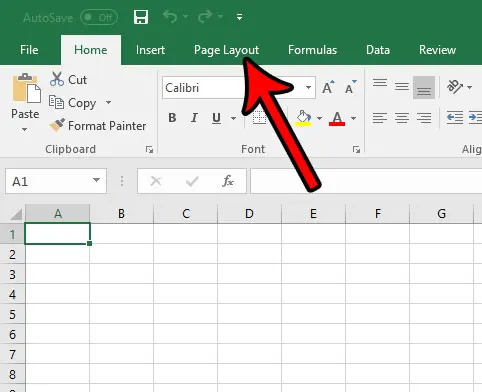Viewport: 482px width, 392px height.
Task: Open the Underline style dropdown arrow
Action: point(233,118)
